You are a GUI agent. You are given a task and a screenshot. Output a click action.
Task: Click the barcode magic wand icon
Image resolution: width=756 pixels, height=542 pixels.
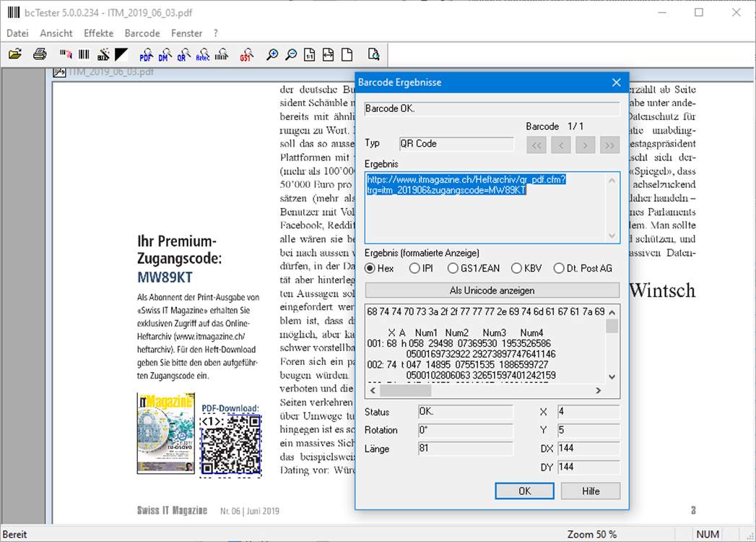[103, 54]
